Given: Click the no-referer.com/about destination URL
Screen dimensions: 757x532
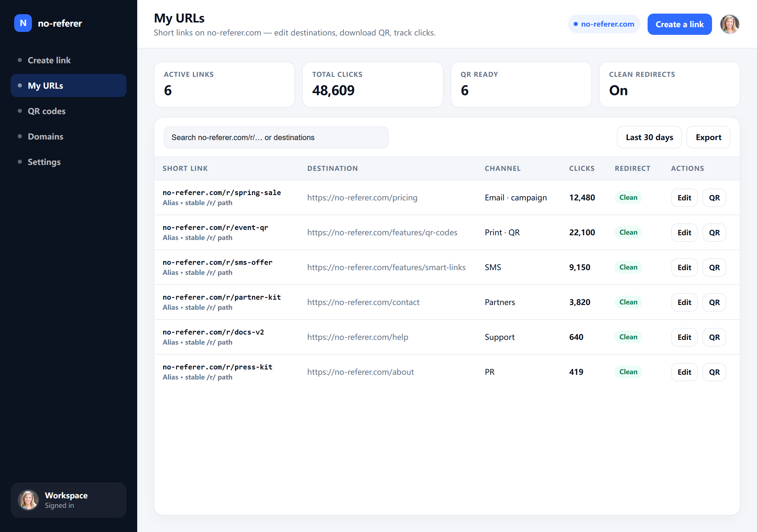Looking at the screenshot, I should [x=360, y=372].
